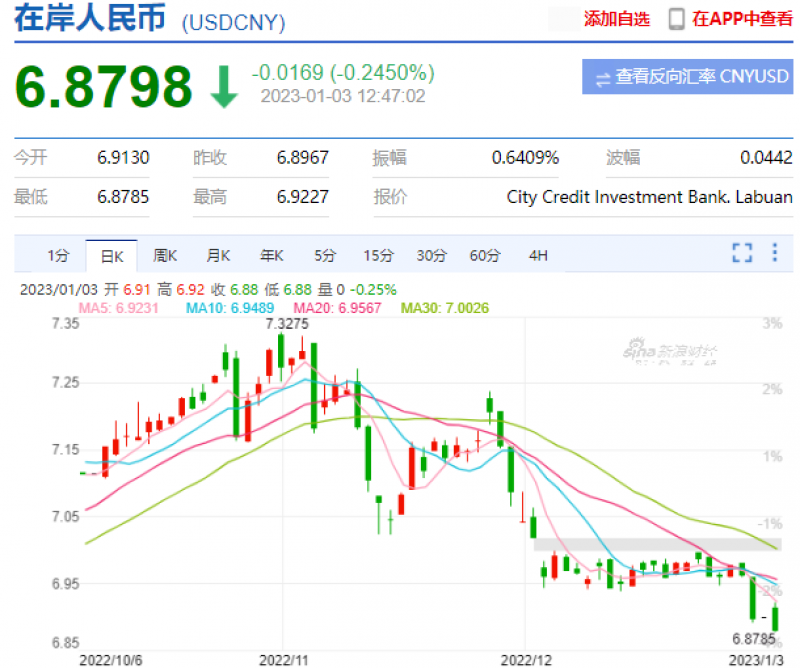
Task: Click the 2022/12 date axis label
Action: point(526,660)
